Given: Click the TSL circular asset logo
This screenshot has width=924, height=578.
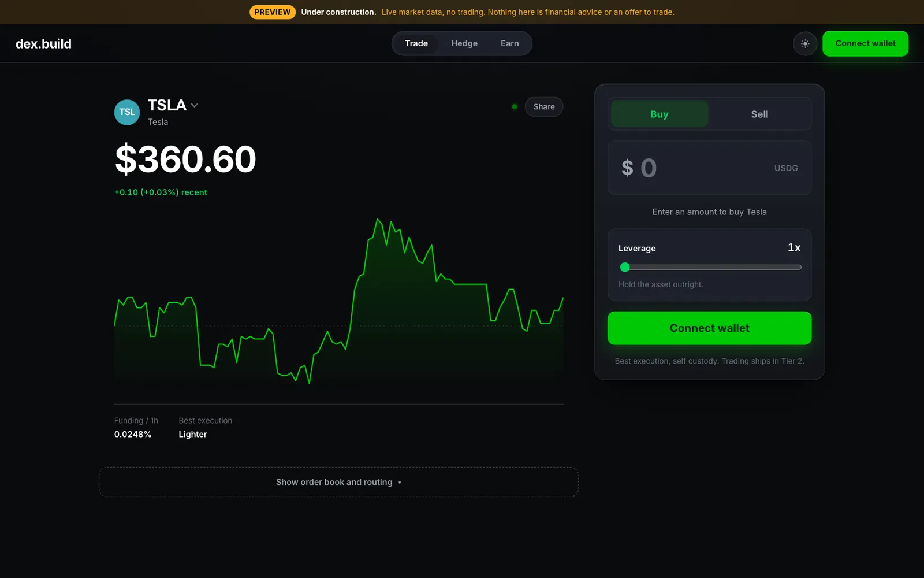Looking at the screenshot, I should pos(127,112).
